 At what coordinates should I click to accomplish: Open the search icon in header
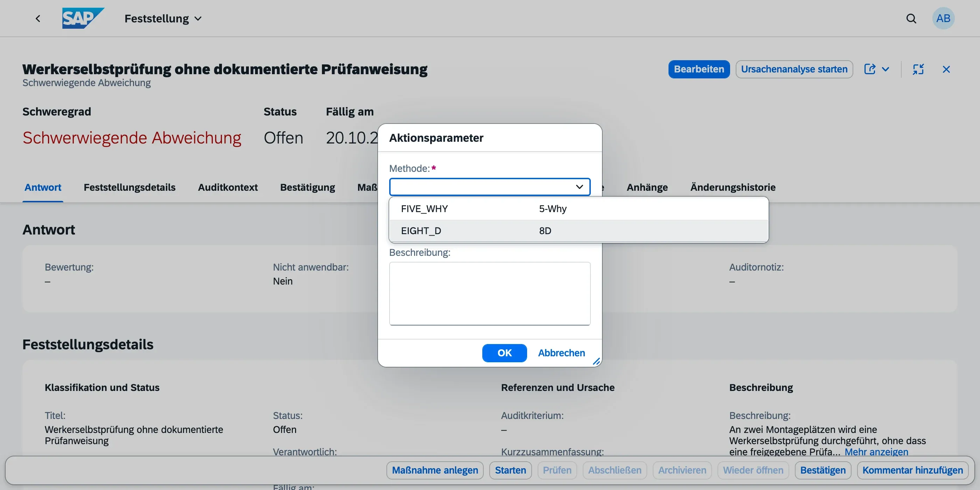(x=911, y=18)
